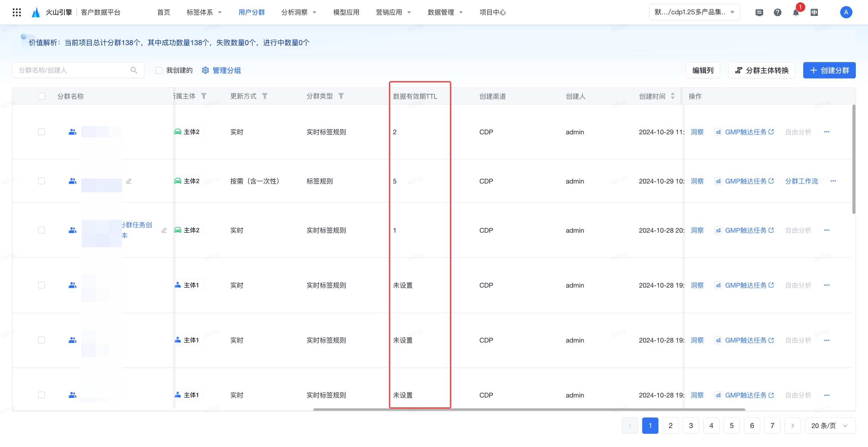Click the Volcano Engine logo
Screen dimensions: 868x447
(36, 12)
